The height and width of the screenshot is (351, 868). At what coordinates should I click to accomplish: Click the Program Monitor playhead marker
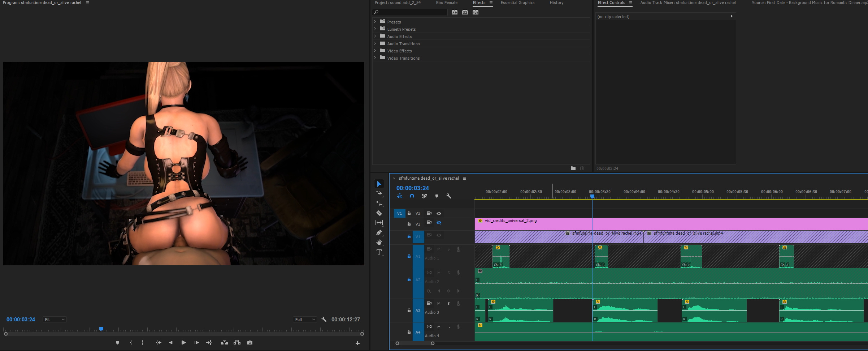(x=101, y=329)
